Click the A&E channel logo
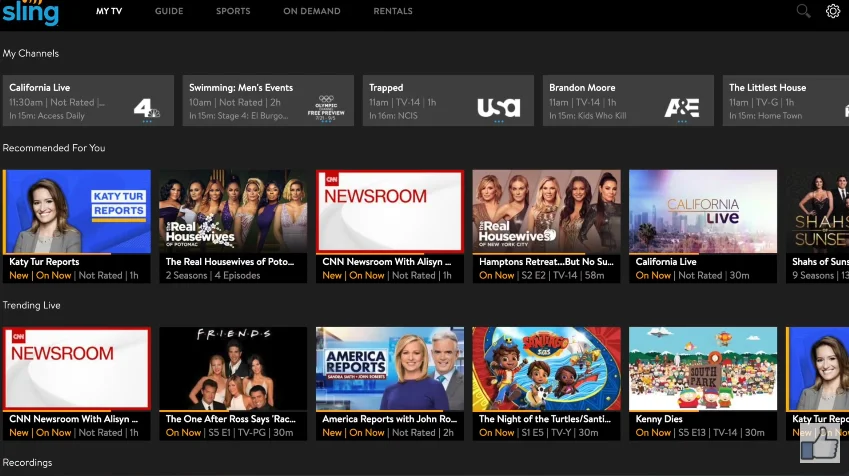The image size is (849, 476). point(682,108)
